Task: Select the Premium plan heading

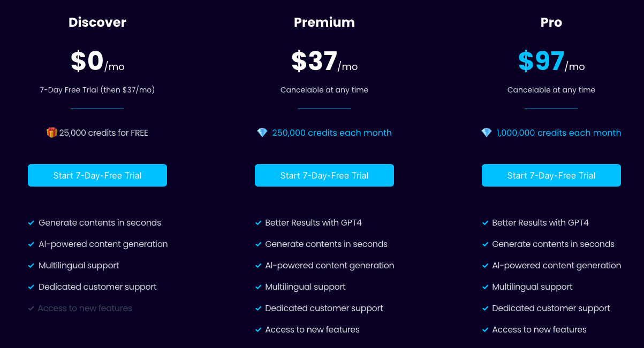Action: tap(324, 22)
